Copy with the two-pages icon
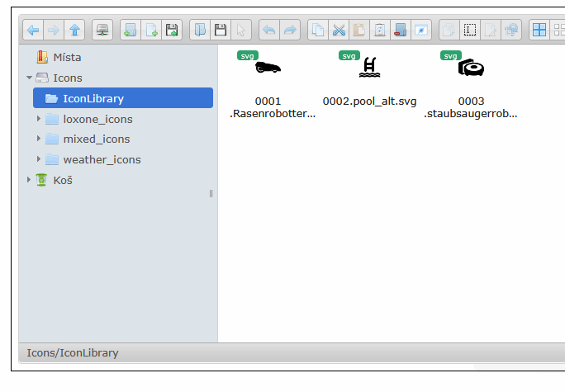The image size is (565, 392). coord(318,30)
